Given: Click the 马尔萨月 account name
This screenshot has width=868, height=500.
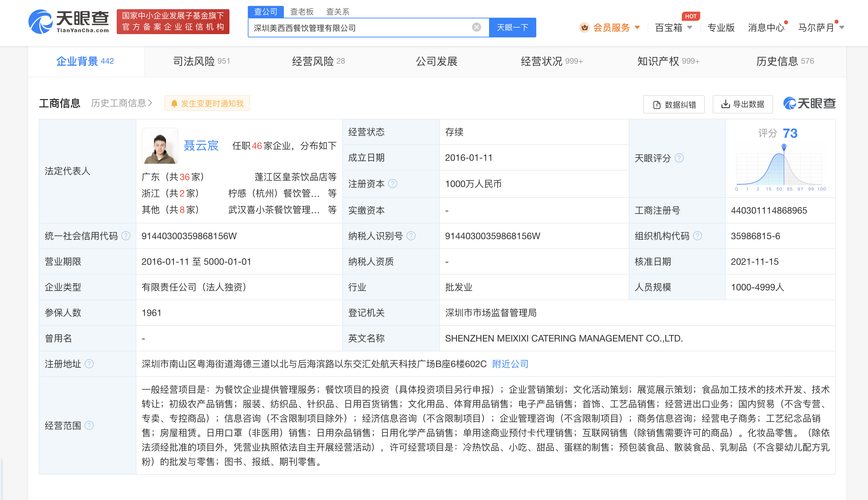Looking at the screenshot, I should pyautogui.click(x=816, y=28).
